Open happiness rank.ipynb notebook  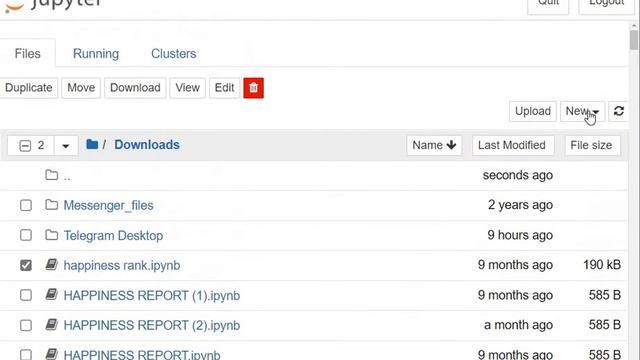coord(122,265)
